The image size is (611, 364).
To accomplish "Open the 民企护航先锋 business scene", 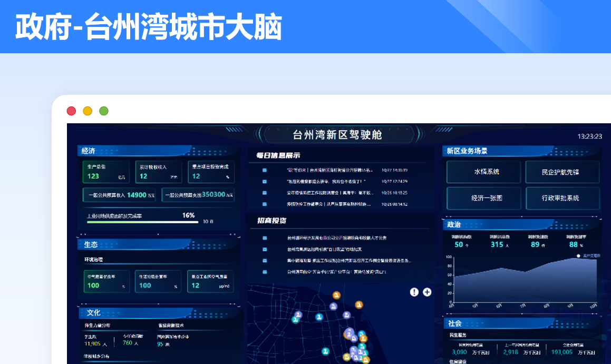I will pos(562,172).
